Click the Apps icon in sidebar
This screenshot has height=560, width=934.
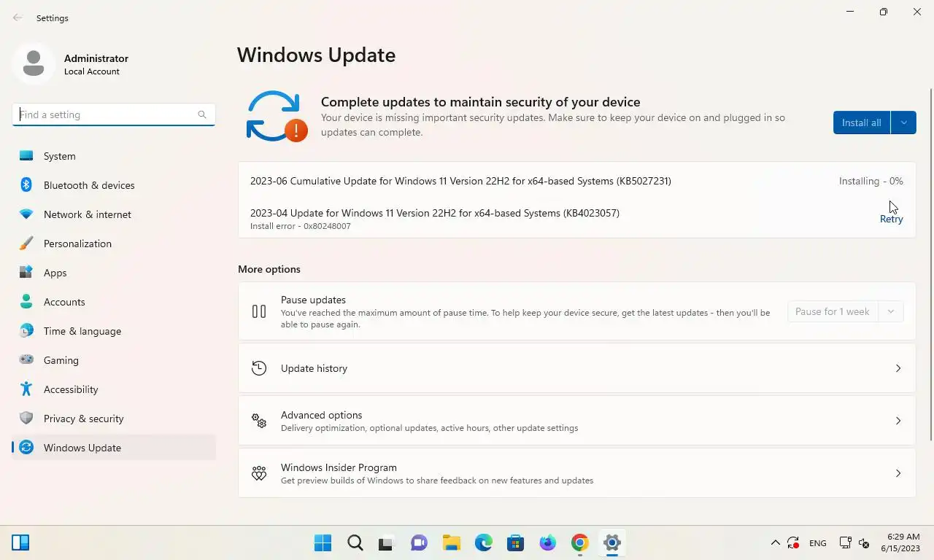pyautogui.click(x=26, y=273)
